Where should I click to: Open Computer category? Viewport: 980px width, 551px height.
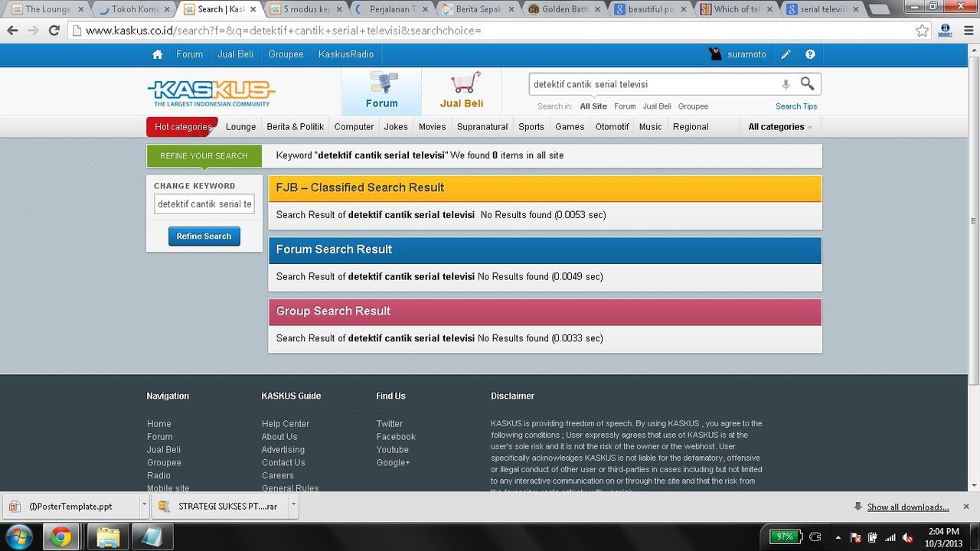354,127
